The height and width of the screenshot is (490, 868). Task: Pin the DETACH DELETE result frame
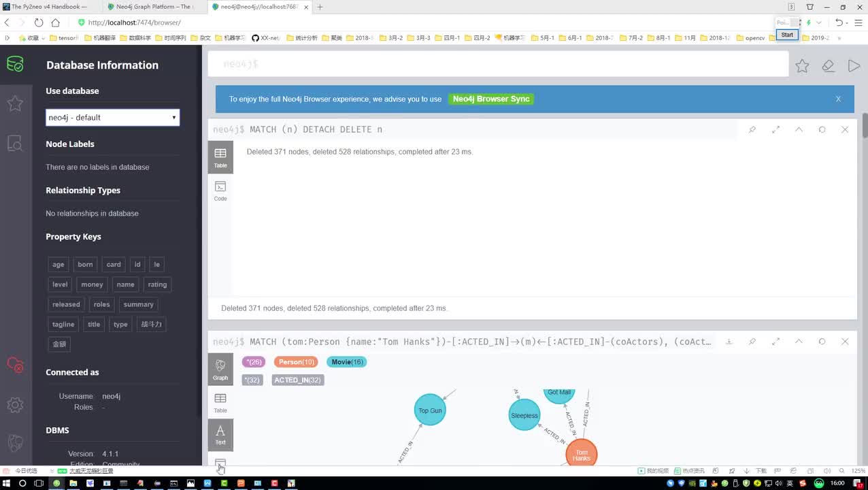752,129
